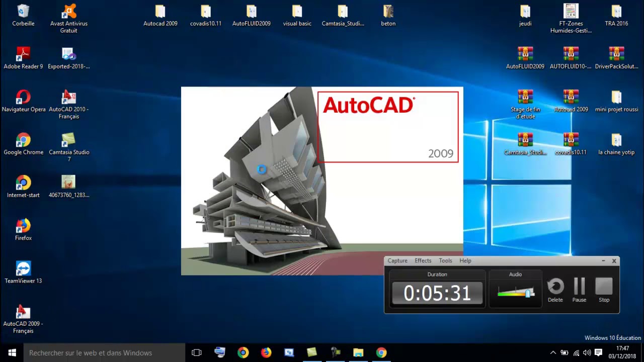The height and width of the screenshot is (362, 644).
Task: Open the notification action center
Action: 598,352
